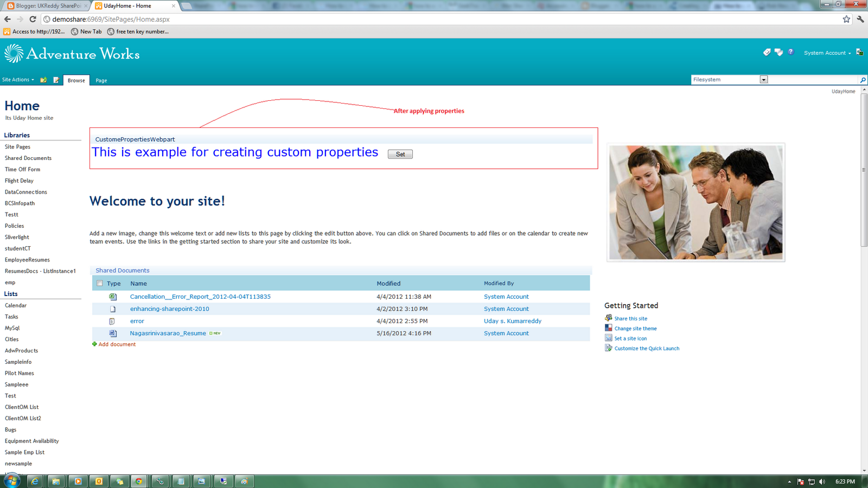This screenshot has height=488, width=868.
Task: Expand the System Account menu
Action: 827,53
